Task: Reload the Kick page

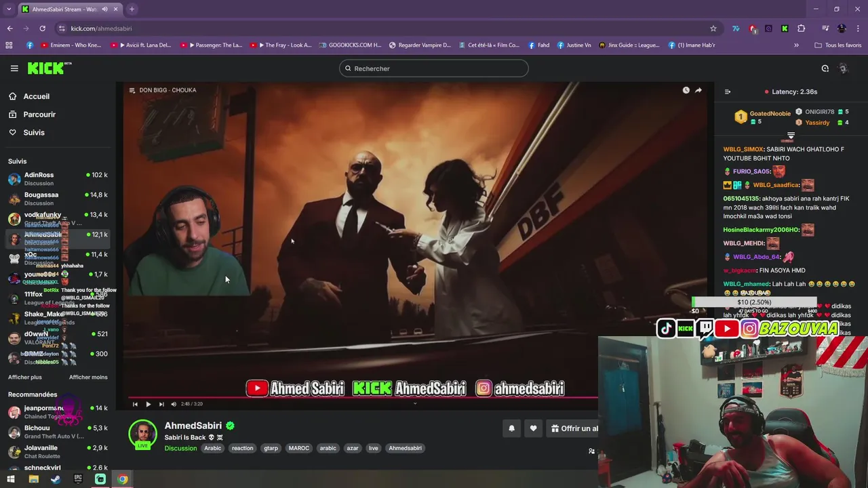Action: (42, 28)
